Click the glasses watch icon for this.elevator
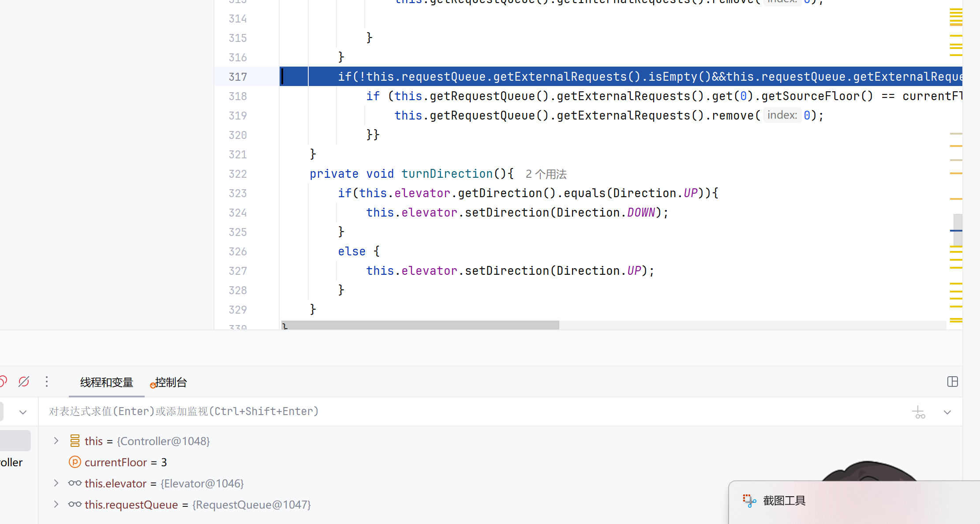The width and height of the screenshot is (980, 524). click(x=75, y=483)
